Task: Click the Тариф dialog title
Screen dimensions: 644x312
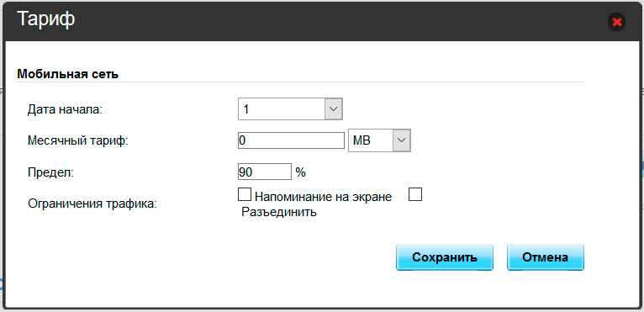Action: tap(46, 19)
